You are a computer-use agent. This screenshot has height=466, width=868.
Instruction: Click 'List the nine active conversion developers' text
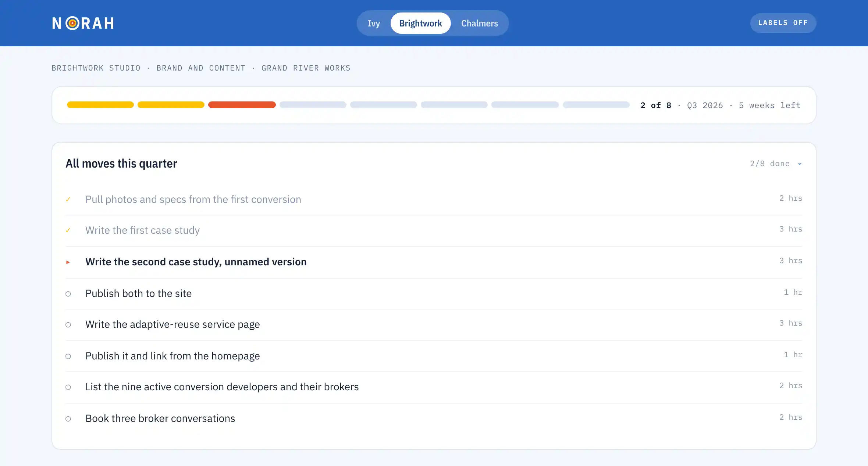pyautogui.click(x=222, y=387)
